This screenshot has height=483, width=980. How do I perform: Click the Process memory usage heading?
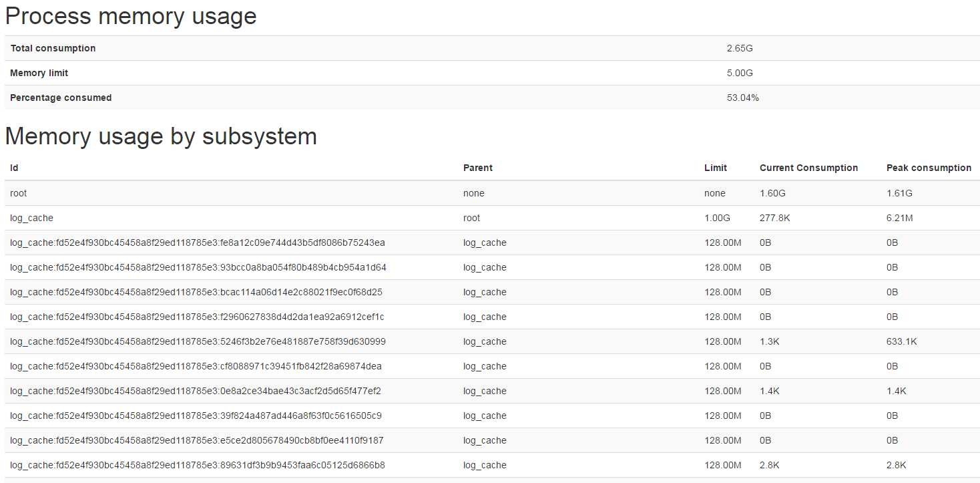[131, 16]
